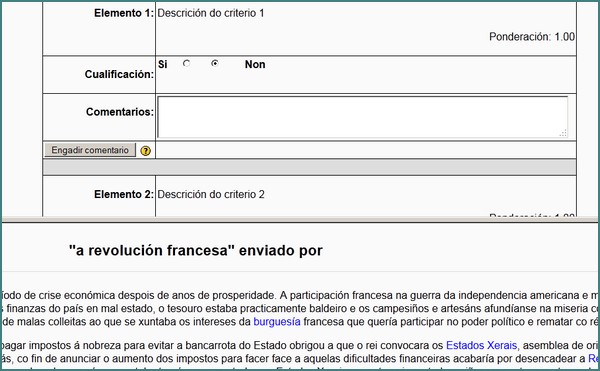The height and width of the screenshot is (371, 600).
Task: Click the Ponderación: 1.00 value for Elemento 1
Action: pyautogui.click(x=532, y=37)
